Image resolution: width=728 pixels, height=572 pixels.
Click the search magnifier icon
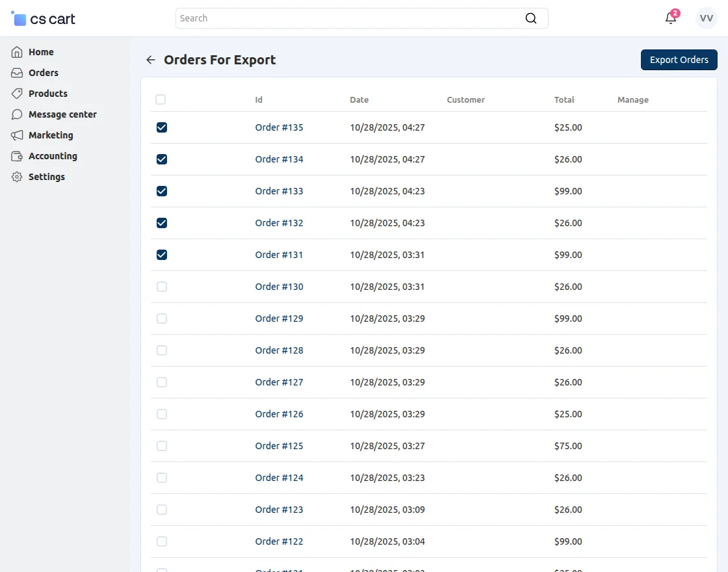click(531, 18)
